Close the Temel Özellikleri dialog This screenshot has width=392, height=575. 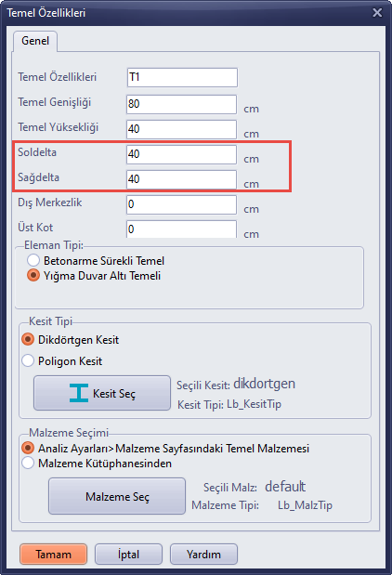click(x=377, y=13)
